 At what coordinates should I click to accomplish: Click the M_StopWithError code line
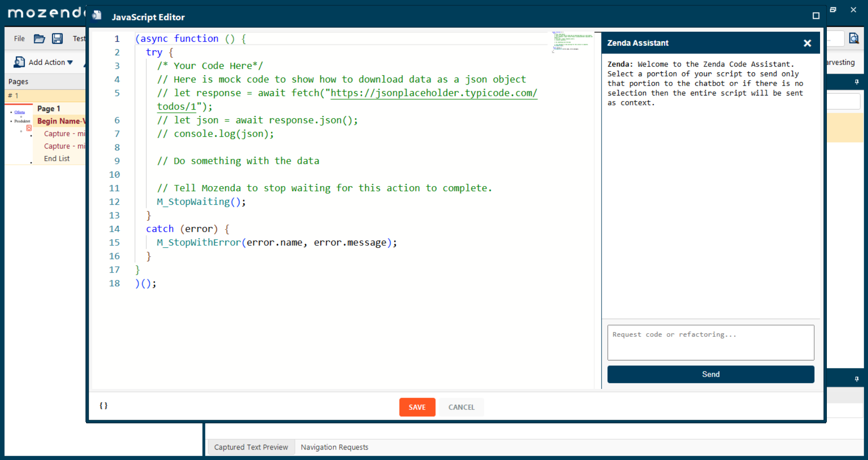pyautogui.click(x=277, y=242)
